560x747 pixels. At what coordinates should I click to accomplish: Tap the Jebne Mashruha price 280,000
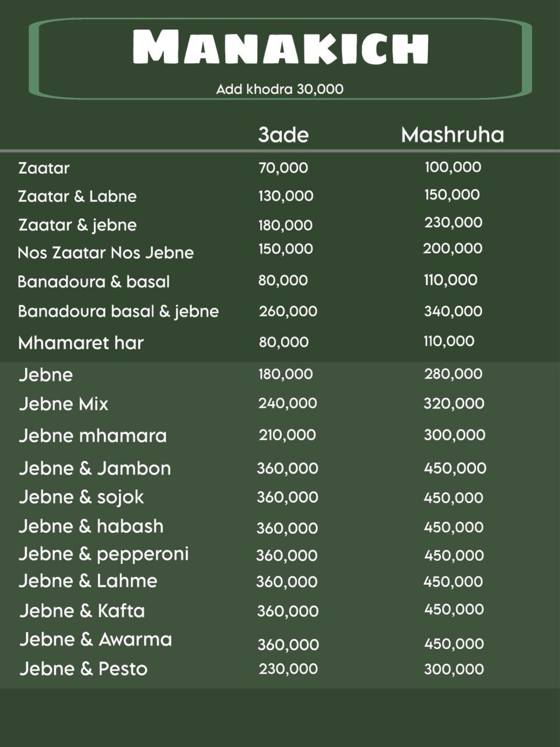click(x=453, y=374)
